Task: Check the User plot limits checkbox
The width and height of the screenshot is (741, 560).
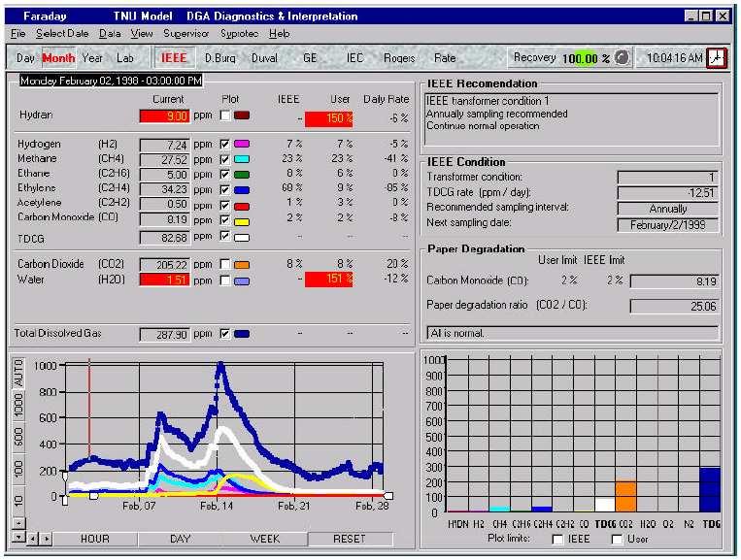Action: pyautogui.click(x=618, y=539)
